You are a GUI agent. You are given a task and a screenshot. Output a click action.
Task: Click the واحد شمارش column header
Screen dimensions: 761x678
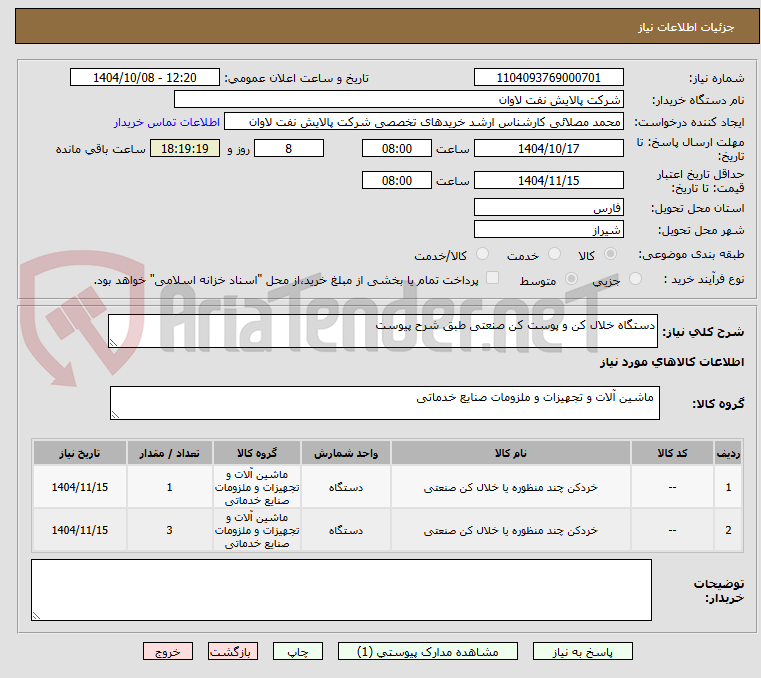346,453
